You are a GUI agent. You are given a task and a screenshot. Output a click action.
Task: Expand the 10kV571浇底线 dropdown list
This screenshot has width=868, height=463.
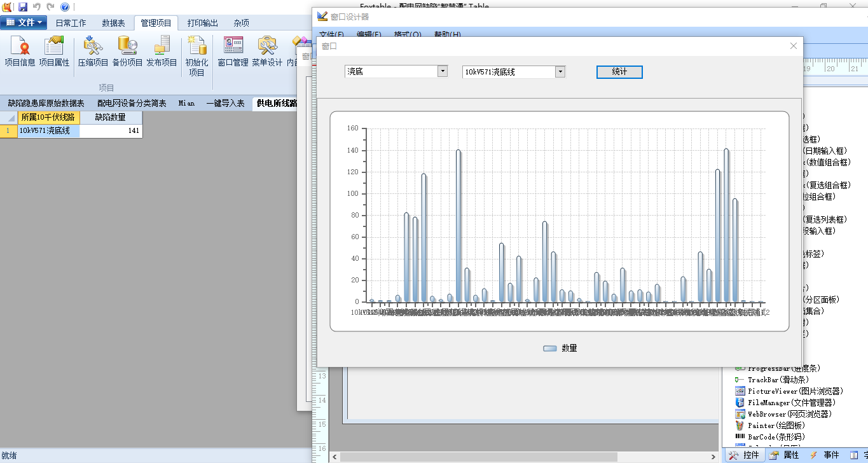point(560,72)
